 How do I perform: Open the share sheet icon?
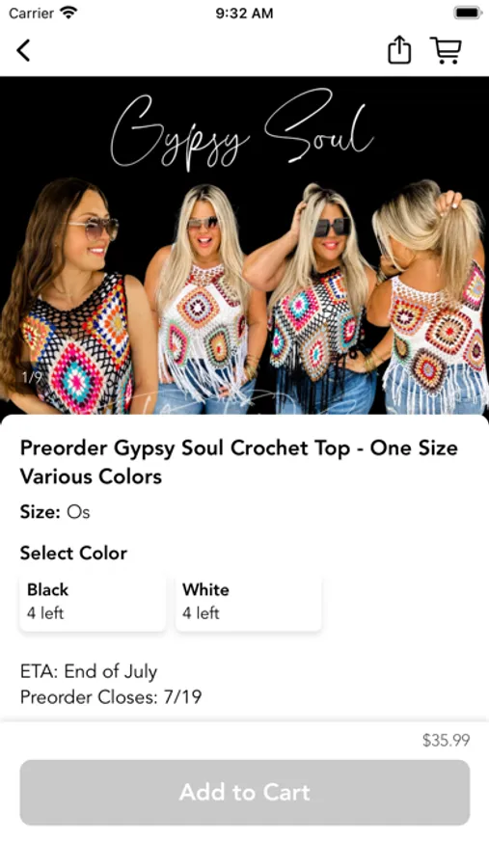[398, 50]
